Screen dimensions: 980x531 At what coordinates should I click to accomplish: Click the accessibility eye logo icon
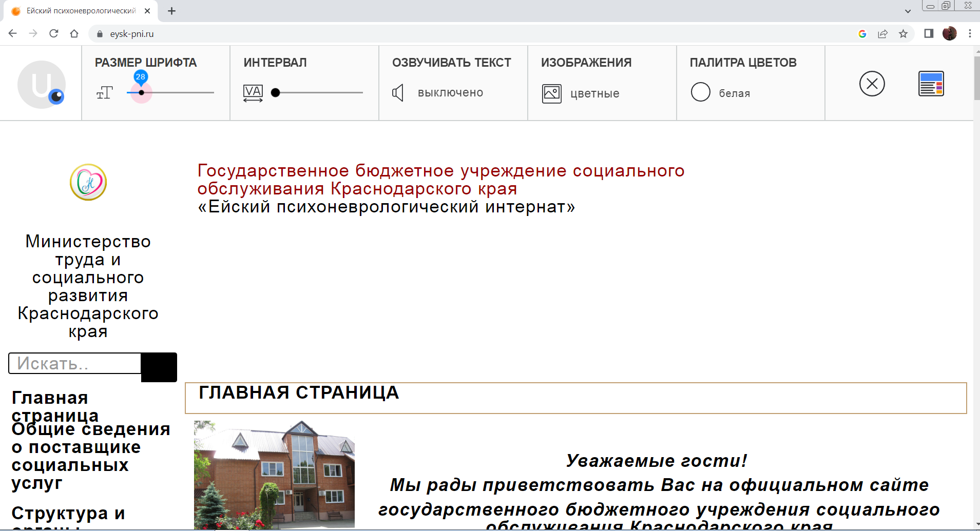pyautogui.click(x=42, y=85)
